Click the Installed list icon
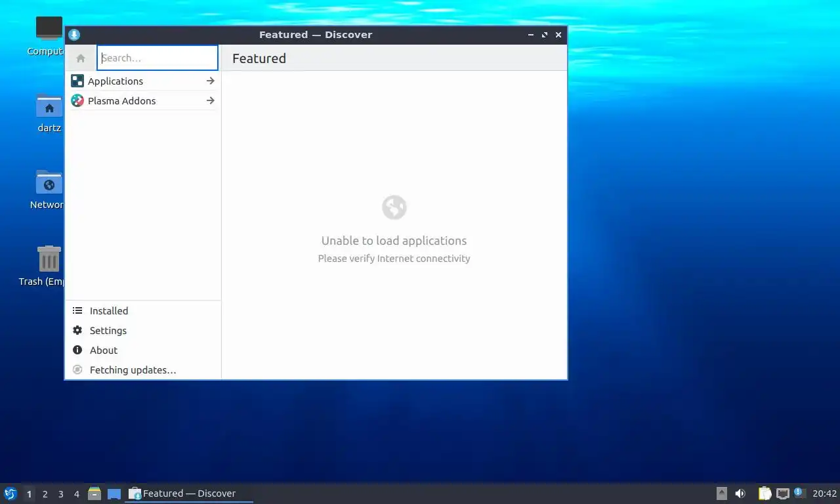The height and width of the screenshot is (504, 840). [77, 311]
